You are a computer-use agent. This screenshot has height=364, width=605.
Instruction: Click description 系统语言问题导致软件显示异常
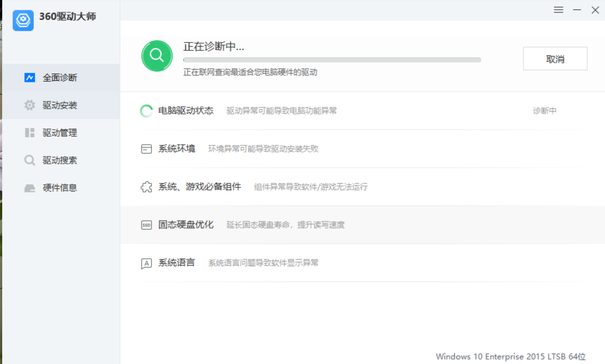click(x=263, y=263)
